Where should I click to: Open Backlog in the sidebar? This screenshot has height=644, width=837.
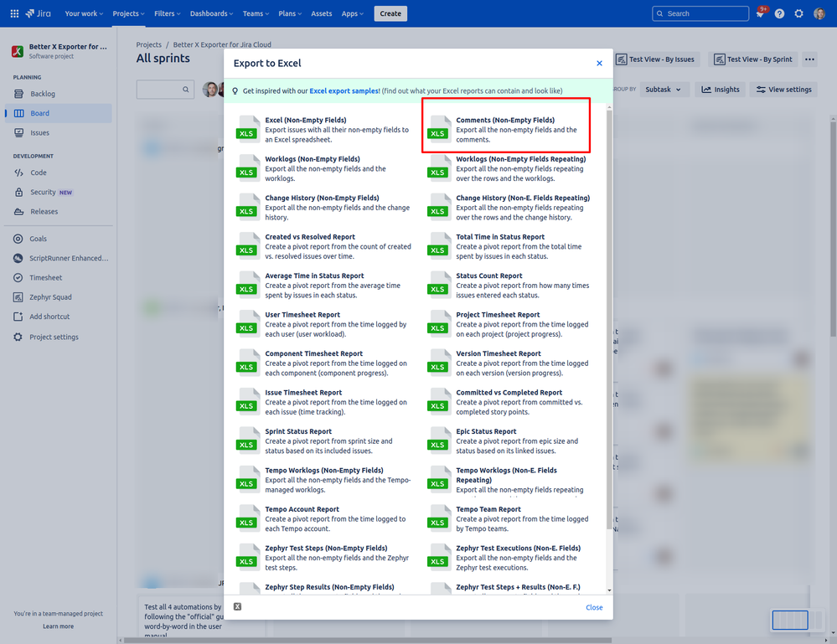coord(59,94)
